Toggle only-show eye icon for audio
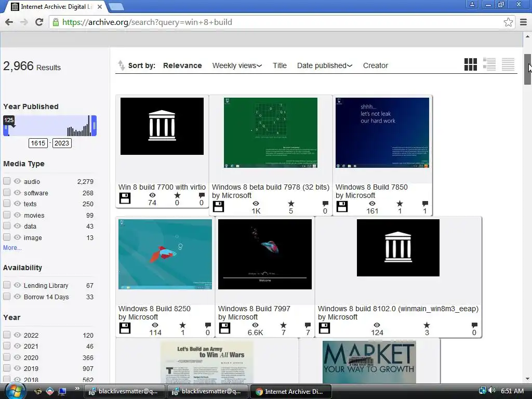 click(x=17, y=181)
